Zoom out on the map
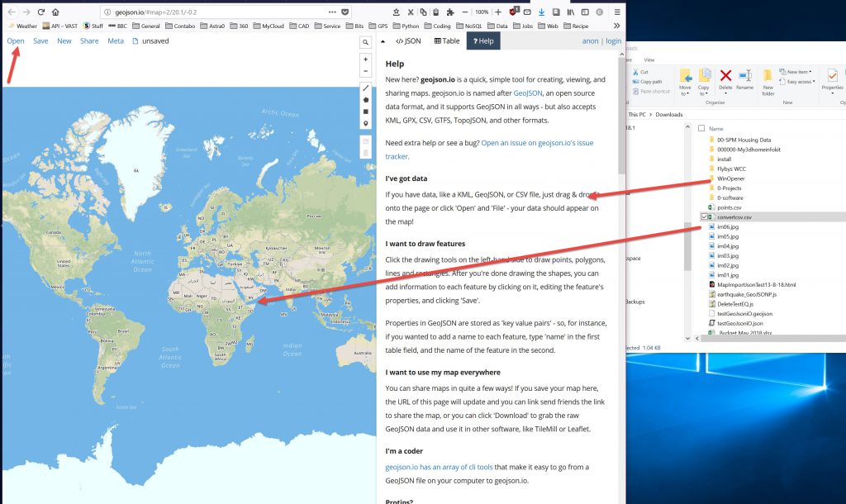The height and width of the screenshot is (504, 846). pyautogui.click(x=365, y=71)
